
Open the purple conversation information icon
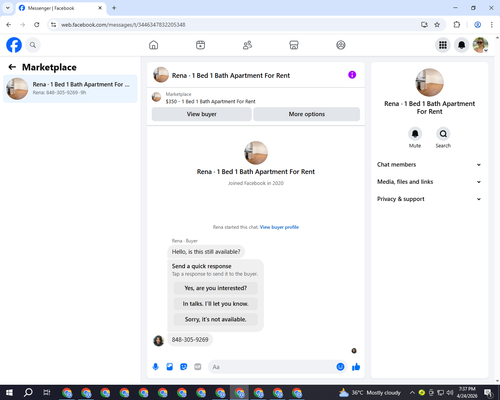click(x=352, y=75)
